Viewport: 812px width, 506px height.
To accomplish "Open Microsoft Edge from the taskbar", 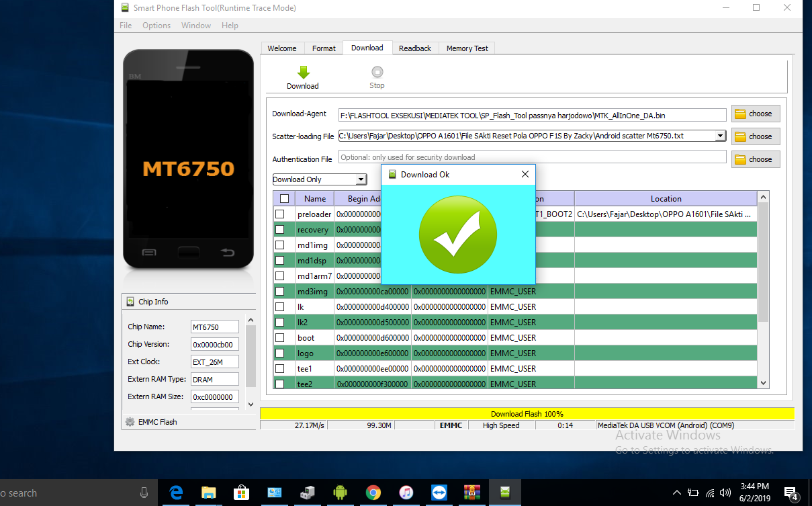I will [177, 493].
